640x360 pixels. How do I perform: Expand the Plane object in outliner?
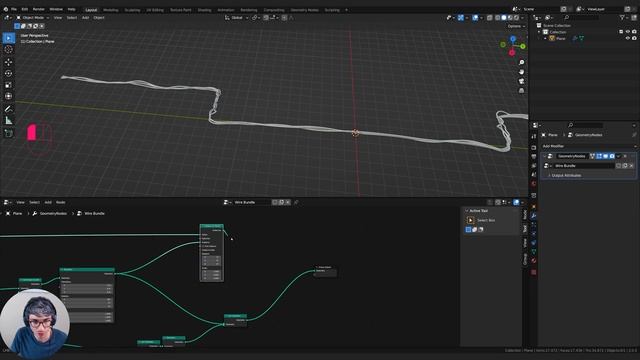click(545, 38)
